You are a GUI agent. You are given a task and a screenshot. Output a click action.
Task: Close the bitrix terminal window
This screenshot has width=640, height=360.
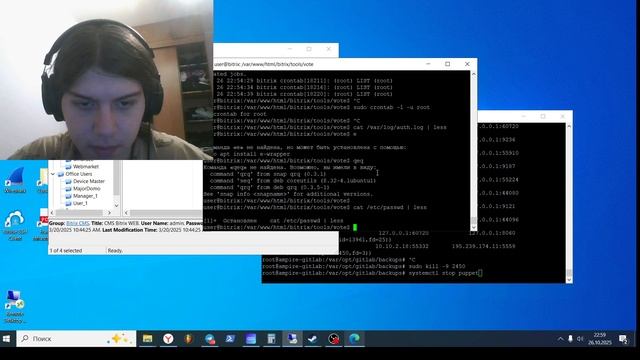pyautogui.click(x=467, y=64)
